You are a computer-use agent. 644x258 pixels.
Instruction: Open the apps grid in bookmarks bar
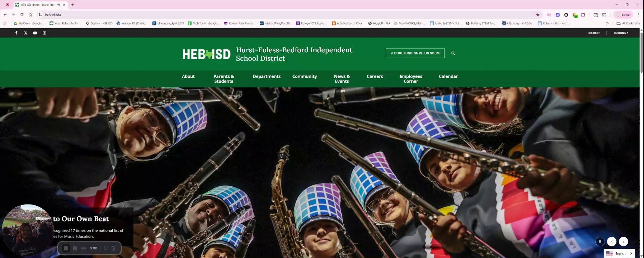pyautogui.click(x=5, y=23)
